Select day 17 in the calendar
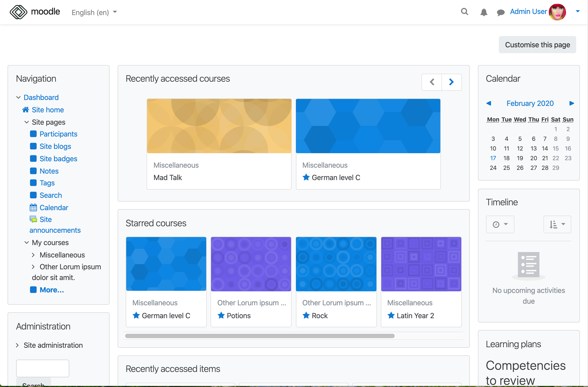This screenshot has height=387, width=588. 493,158
